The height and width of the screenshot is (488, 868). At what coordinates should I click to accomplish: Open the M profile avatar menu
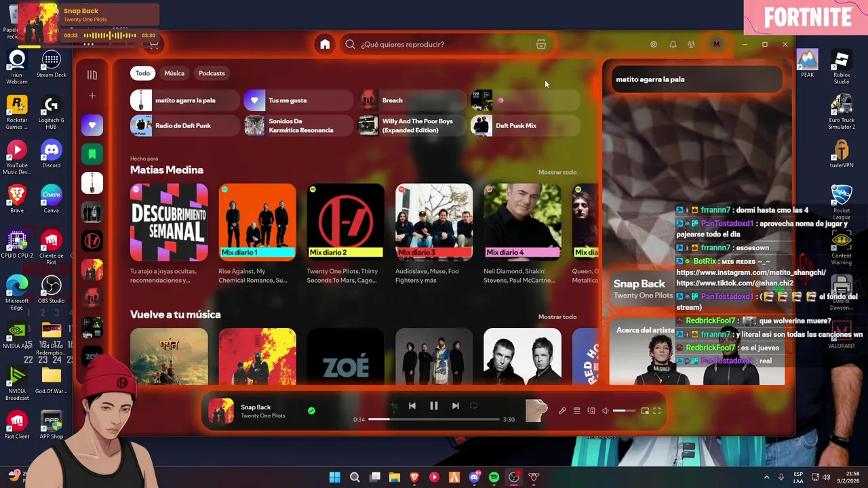[716, 44]
